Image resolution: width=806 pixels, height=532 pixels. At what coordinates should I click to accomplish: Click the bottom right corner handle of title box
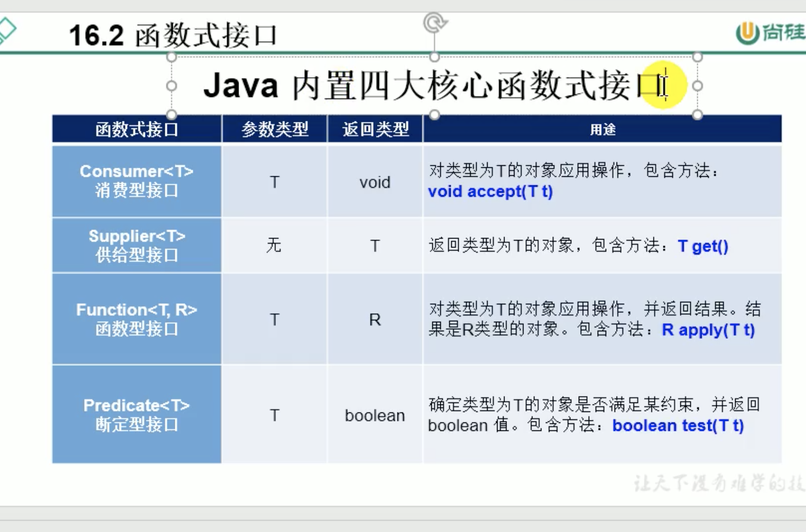coord(697,115)
